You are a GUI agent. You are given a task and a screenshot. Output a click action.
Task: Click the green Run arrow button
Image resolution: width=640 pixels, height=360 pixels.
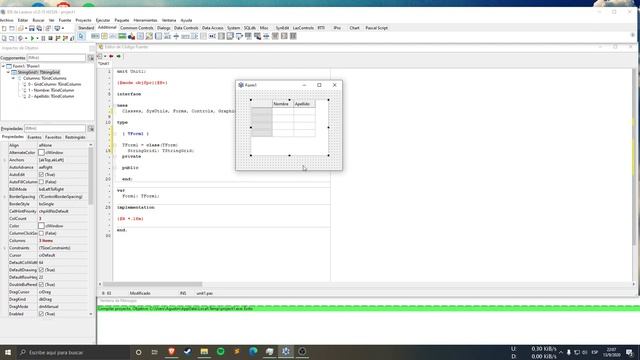click(32, 38)
